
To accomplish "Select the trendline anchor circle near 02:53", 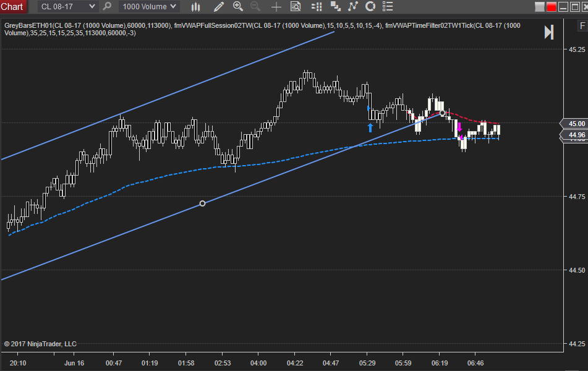I will [x=203, y=203].
